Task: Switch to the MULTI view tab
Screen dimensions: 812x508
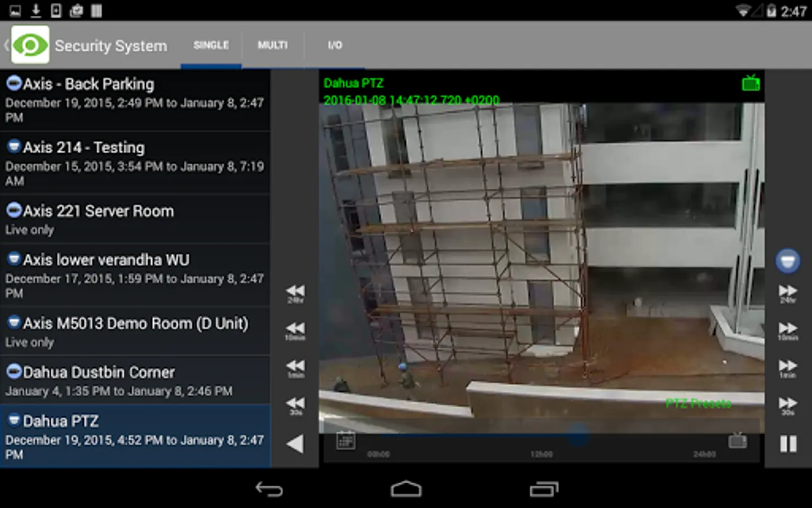Action: tap(273, 45)
